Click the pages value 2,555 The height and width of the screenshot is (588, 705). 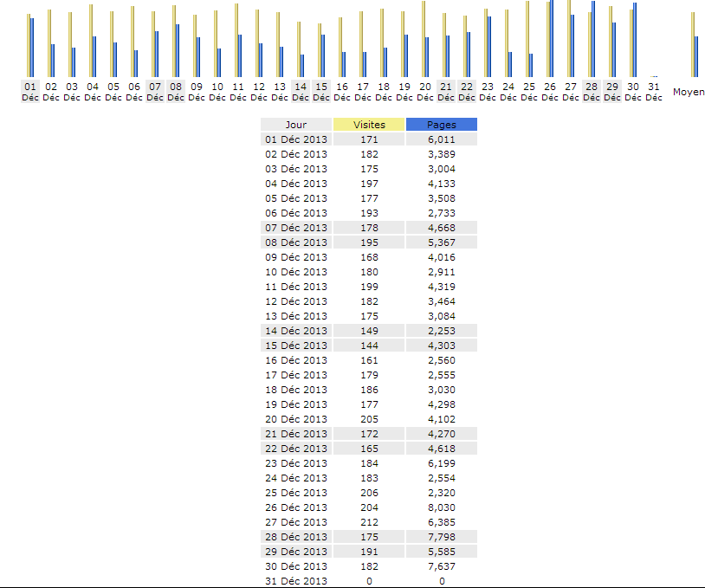tap(442, 375)
